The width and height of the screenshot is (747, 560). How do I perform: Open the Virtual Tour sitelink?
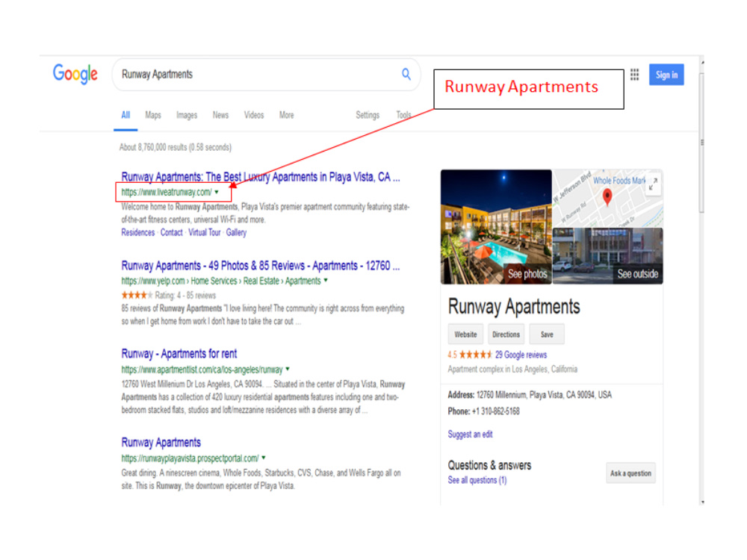(205, 232)
